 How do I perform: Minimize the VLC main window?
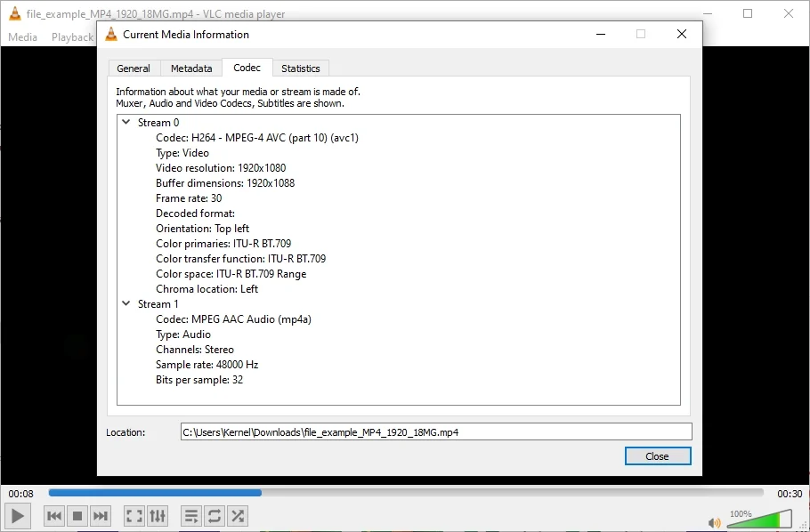pos(707,13)
